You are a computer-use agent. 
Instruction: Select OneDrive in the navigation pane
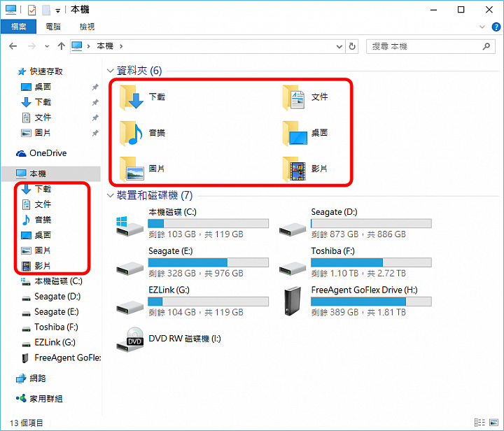tap(42, 153)
